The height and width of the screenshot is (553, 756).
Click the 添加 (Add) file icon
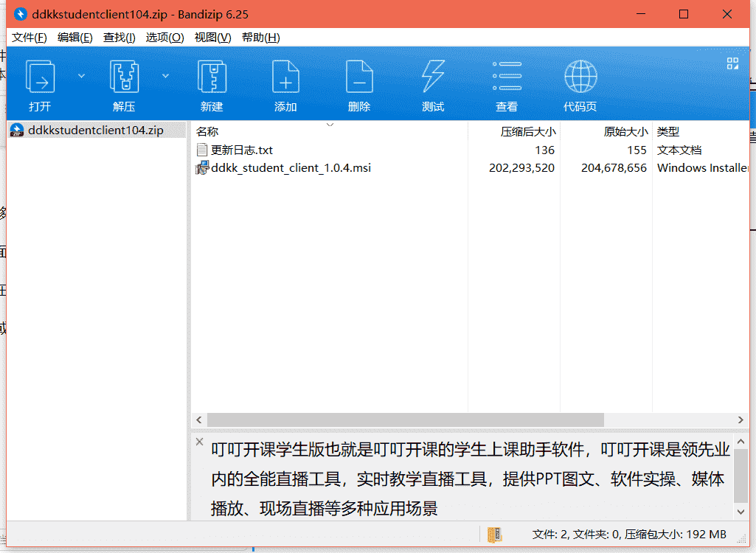point(285,77)
